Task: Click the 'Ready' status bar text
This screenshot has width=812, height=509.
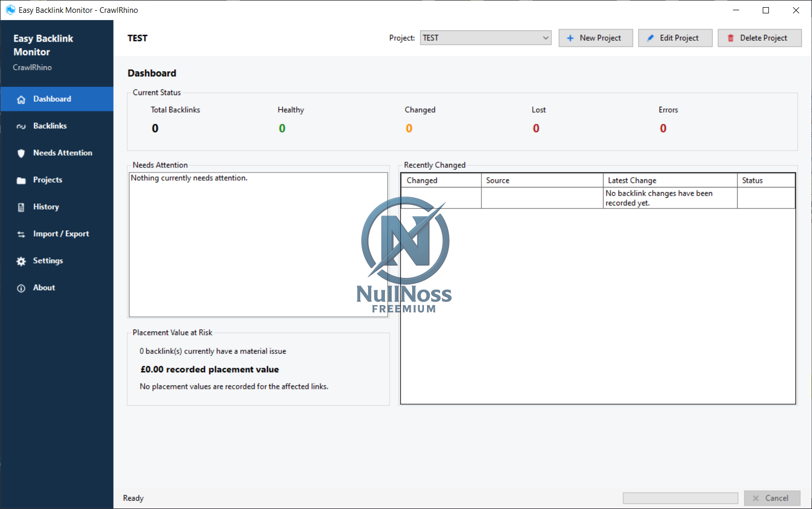Action: [x=133, y=498]
